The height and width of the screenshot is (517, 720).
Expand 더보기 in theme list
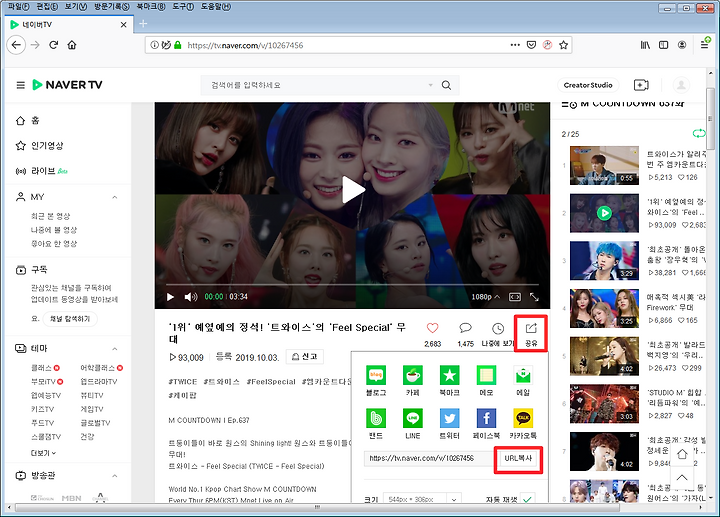pyautogui.click(x=43, y=453)
